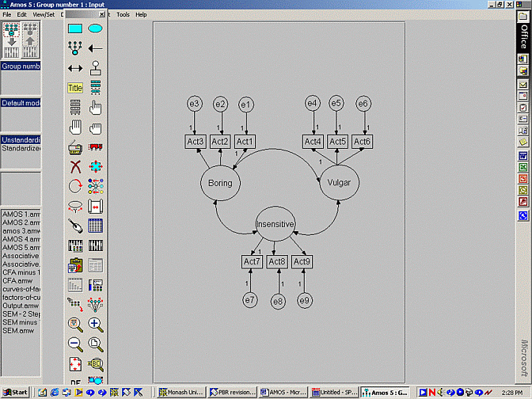Open the Help menu
This screenshot has height=399, width=532.
[x=141, y=14]
